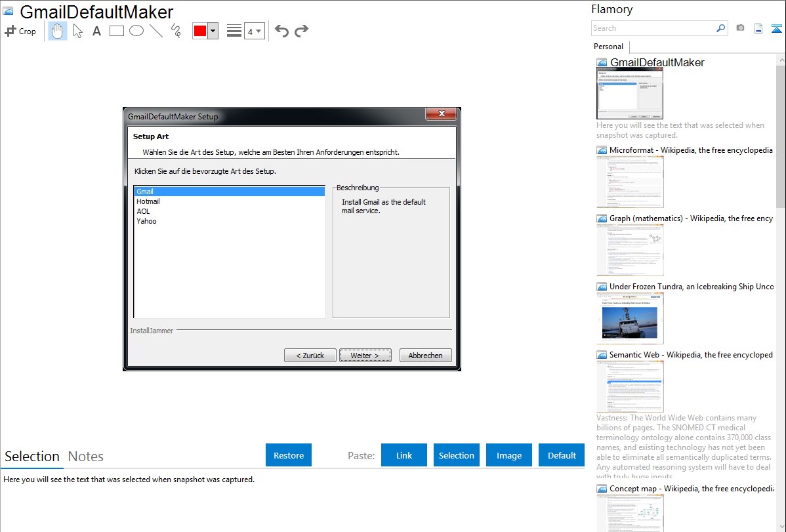Click the Paste Link button
The width and height of the screenshot is (786, 532).
(404, 455)
